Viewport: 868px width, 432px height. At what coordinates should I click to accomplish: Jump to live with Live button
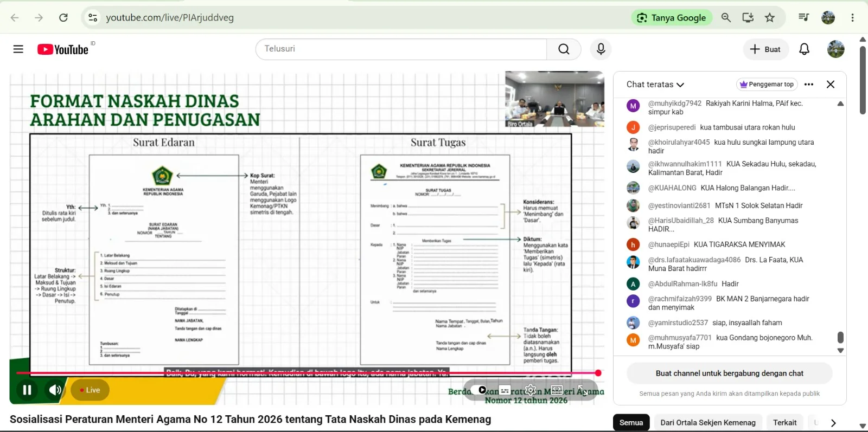[x=90, y=390]
